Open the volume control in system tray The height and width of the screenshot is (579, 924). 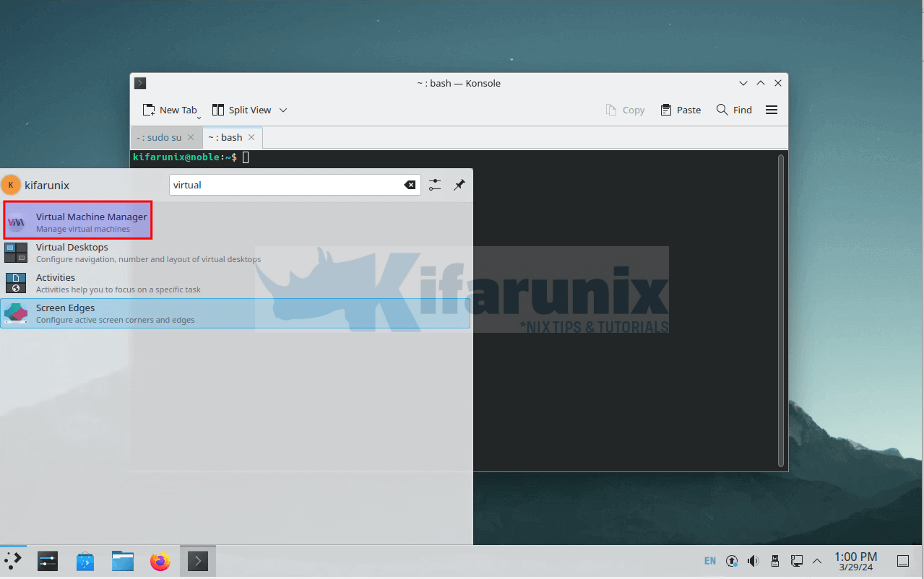point(753,560)
